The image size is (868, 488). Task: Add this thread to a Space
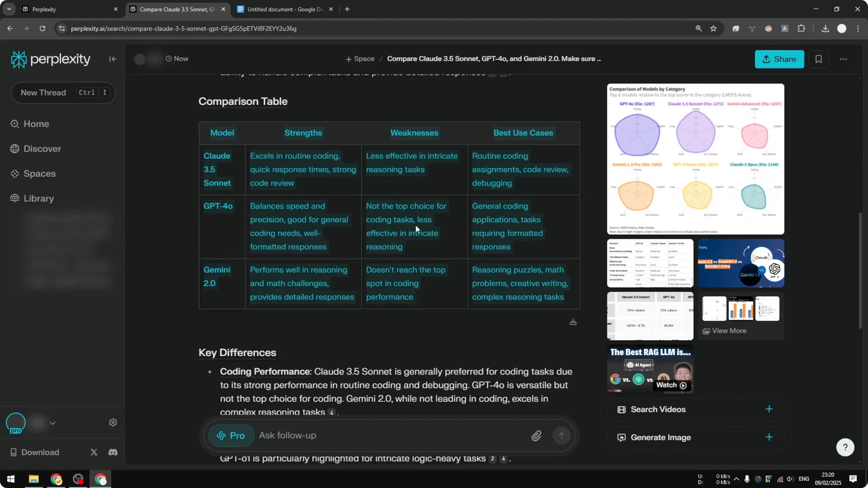[359, 59]
